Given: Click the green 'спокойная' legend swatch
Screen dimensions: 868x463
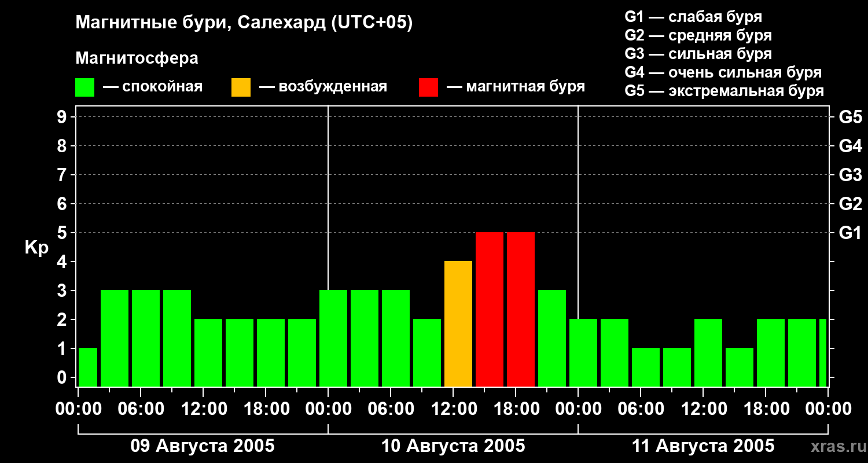Looking at the screenshot, I should 84,87.
